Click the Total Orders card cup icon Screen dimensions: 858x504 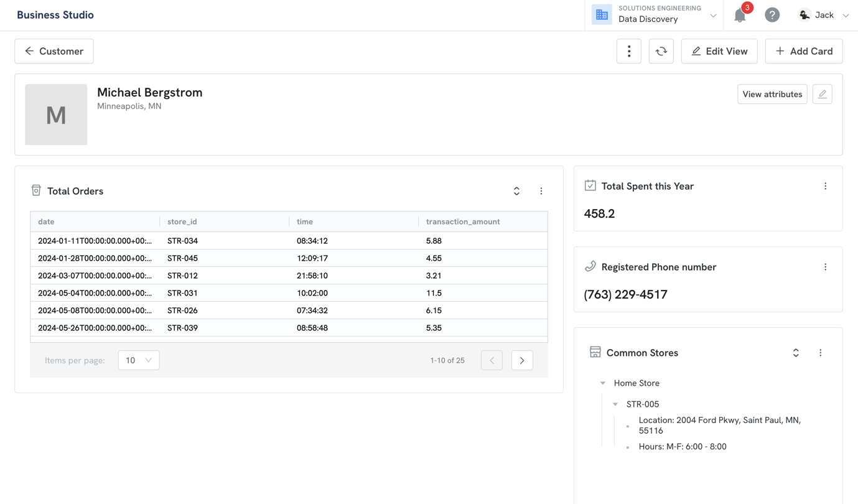click(x=36, y=190)
